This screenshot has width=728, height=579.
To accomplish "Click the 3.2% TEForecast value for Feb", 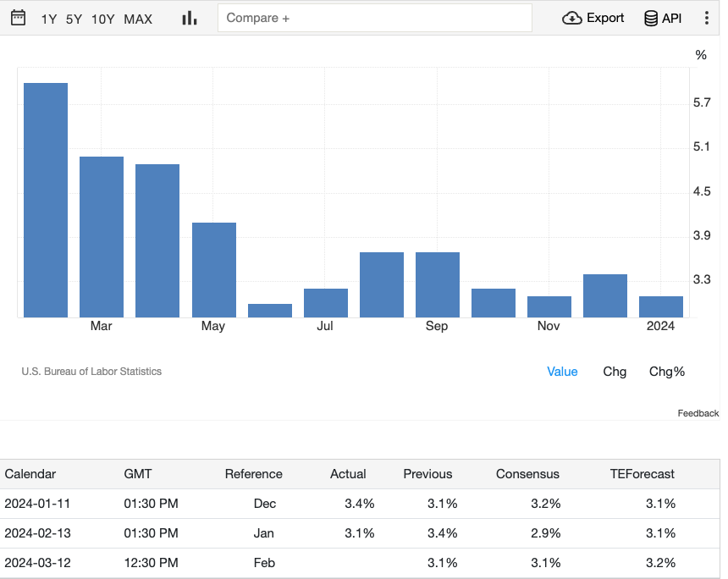I will tap(660, 563).
